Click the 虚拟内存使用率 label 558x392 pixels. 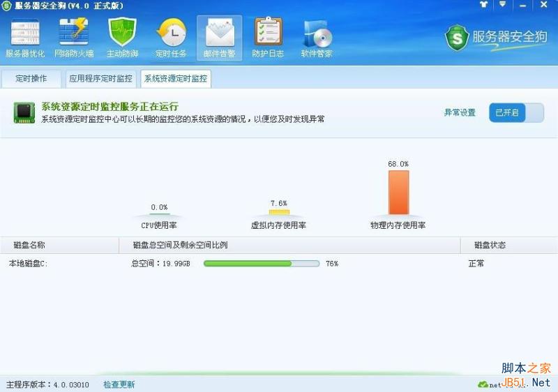(x=278, y=225)
